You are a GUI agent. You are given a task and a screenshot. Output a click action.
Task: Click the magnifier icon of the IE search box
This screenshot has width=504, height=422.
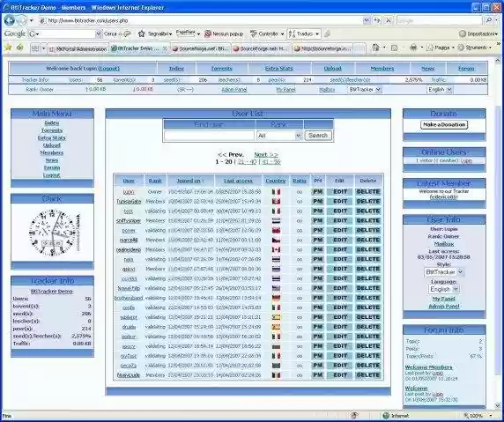tap(489, 20)
